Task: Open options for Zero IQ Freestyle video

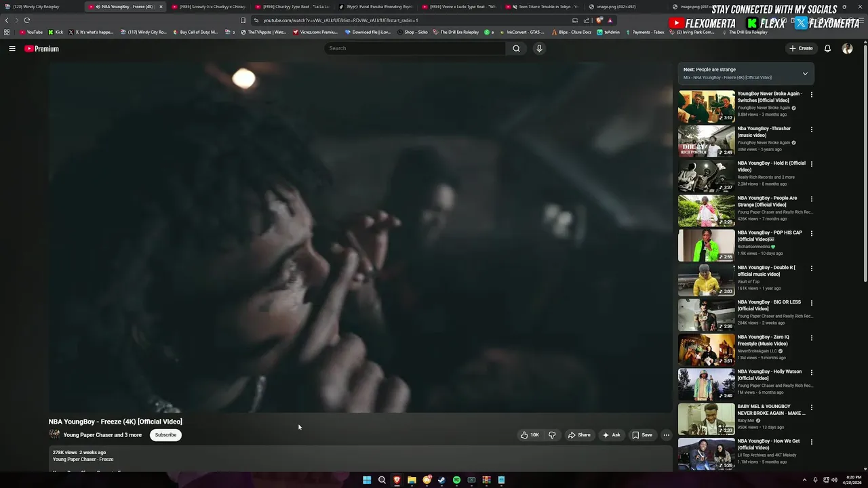Action: pyautogui.click(x=811, y=338)
